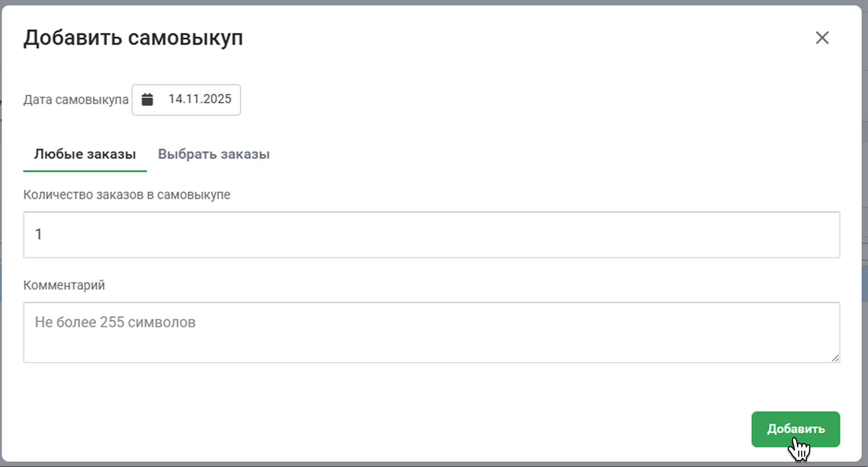Viewport: 868px width, 467px height.
Task: Click the green underline of the active tab
Action: click(85, 171)
